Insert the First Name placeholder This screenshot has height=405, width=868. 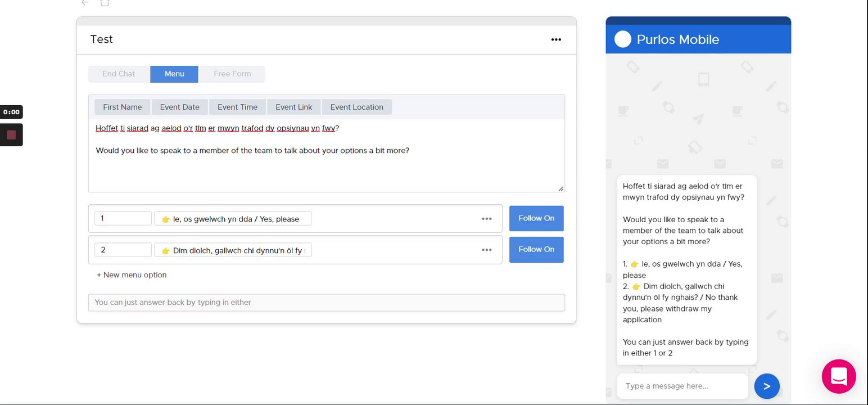122,107
